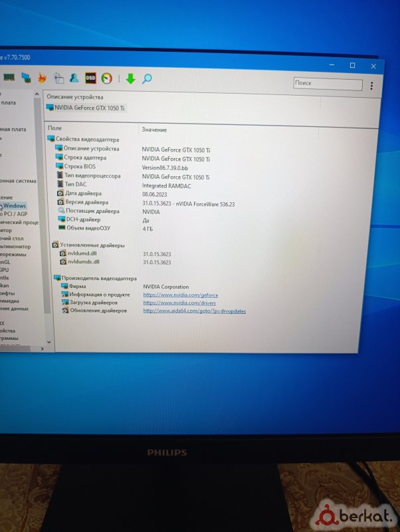The width and height of the screenshot is (400, 532).
Task: Select the DCH-драйвер row
Action: [83, 219]
